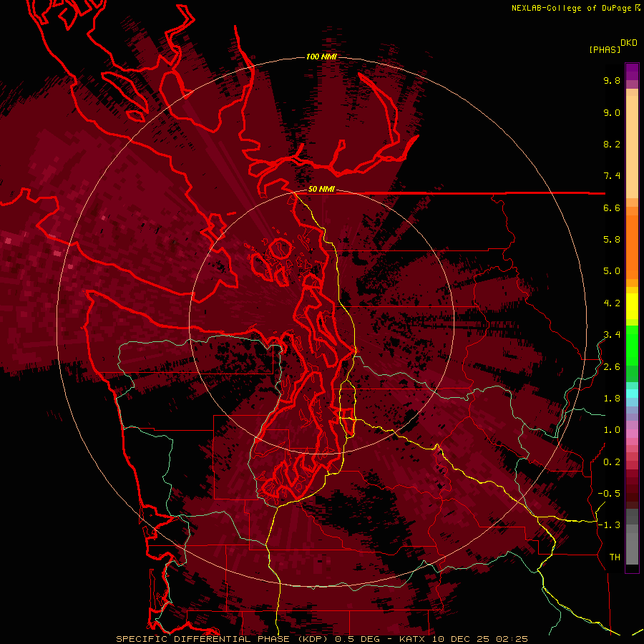Click the 7.4 value on the legend

coord(612,176)
